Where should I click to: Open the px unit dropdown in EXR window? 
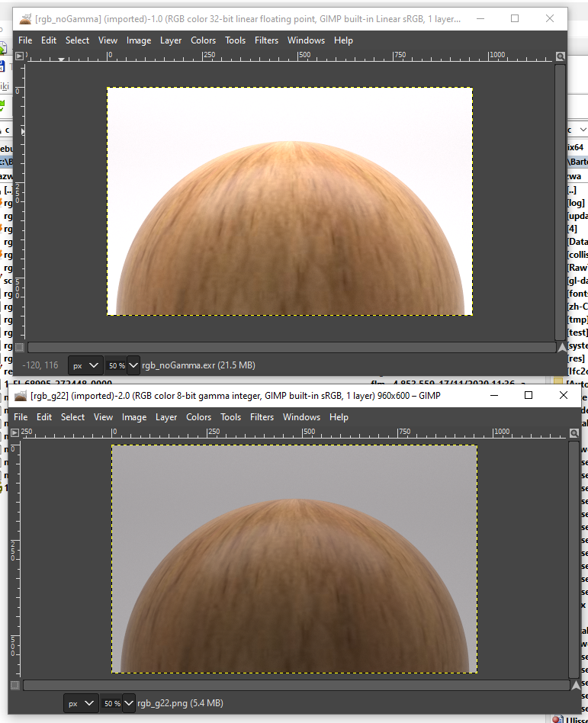[x=85, y=365]
